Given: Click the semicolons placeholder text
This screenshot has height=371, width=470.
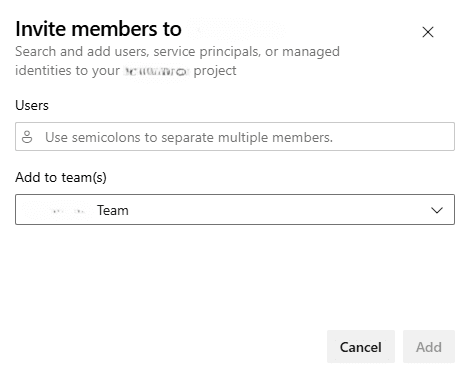Looking at the screenshot, I should pyautogui.click(x=189, y=137).
